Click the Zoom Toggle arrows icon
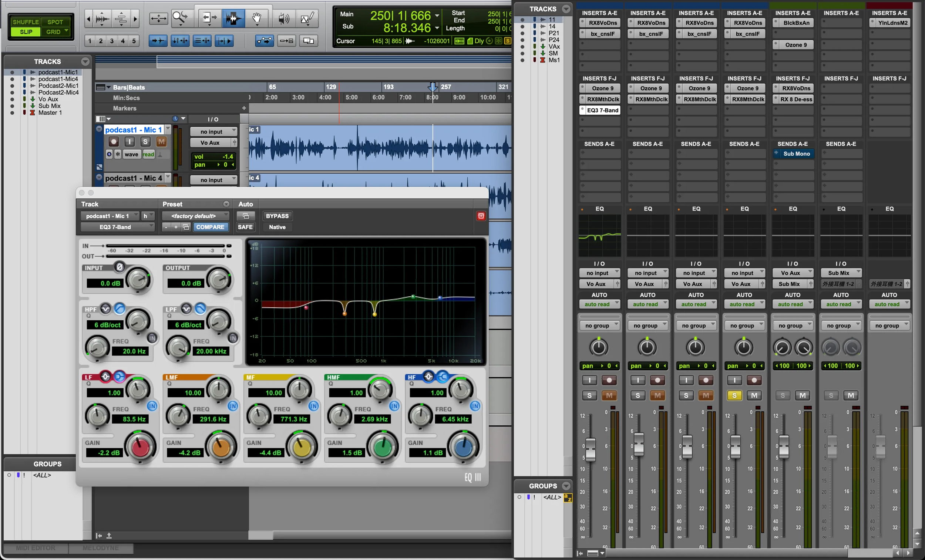The image size is (925, 560). 158,18
